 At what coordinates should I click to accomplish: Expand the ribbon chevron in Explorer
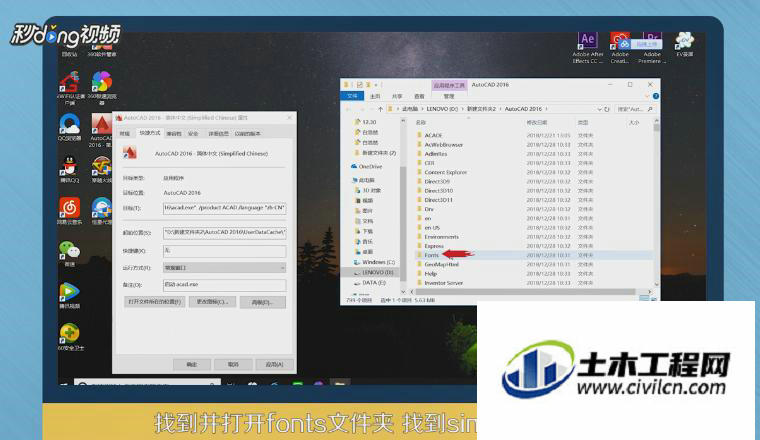[648, 96]
